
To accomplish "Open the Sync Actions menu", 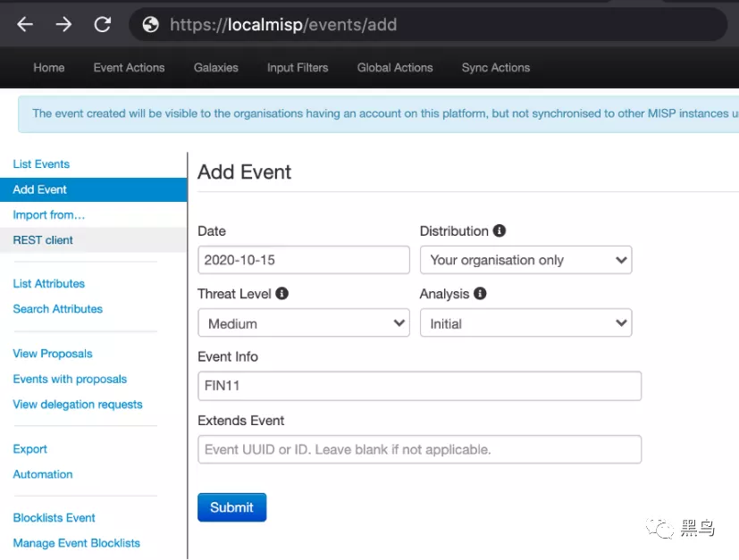I will point(495,68).
